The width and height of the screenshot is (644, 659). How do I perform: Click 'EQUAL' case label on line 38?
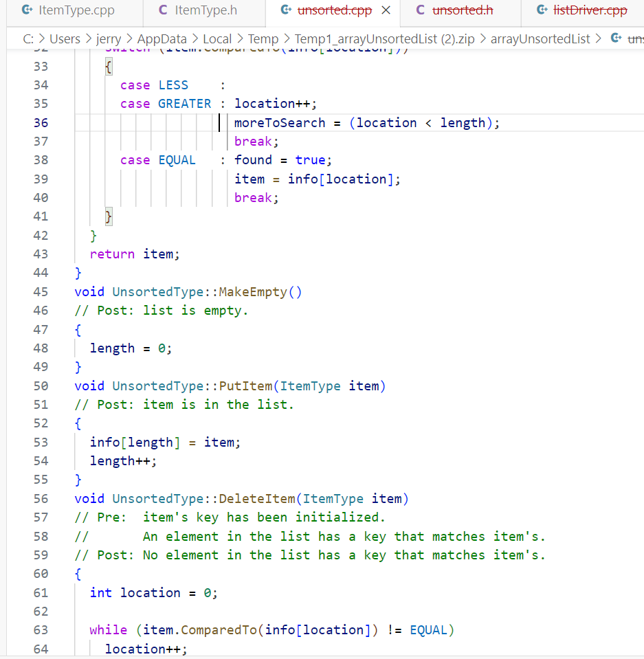click(x=177, y=160)
